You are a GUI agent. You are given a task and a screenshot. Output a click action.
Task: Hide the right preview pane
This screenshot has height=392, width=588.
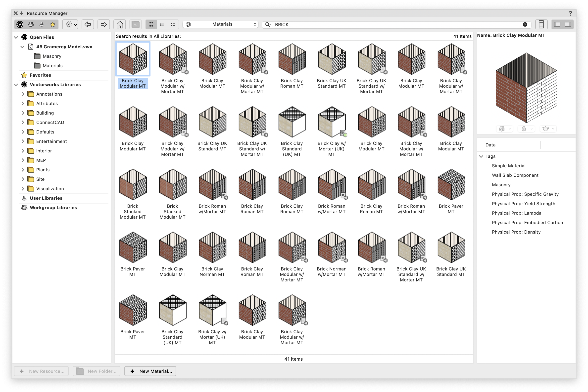click(x=568, y=24)
